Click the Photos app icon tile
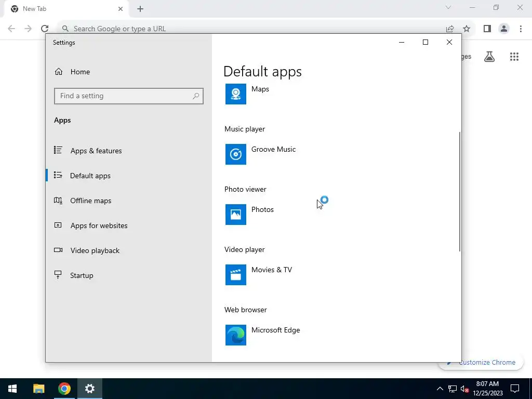 235,215
